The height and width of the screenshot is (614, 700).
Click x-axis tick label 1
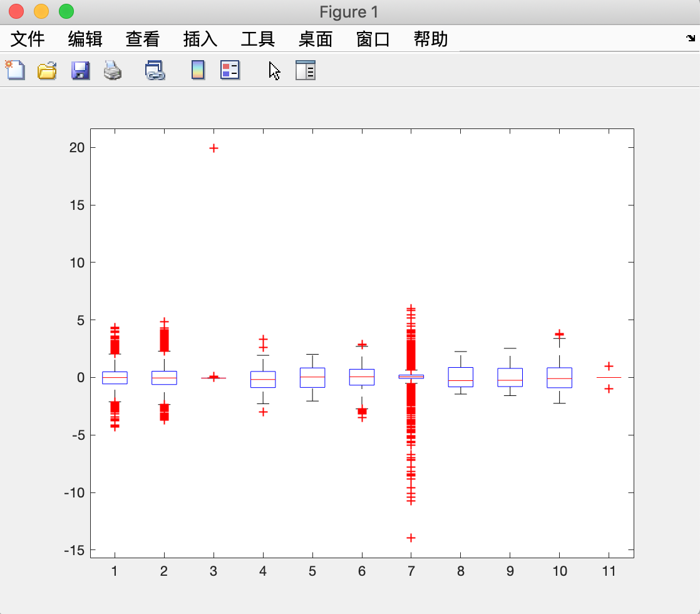point(115,571)
